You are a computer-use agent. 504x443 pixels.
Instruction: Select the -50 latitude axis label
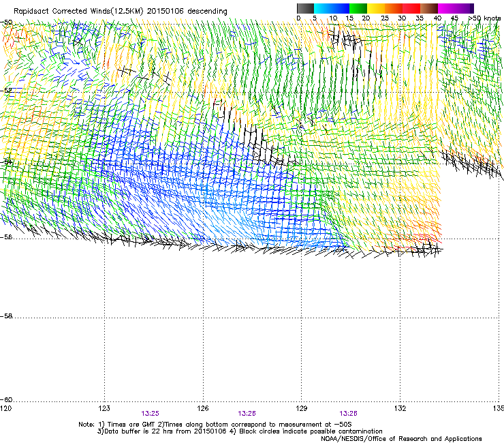(x=6, y=22)
